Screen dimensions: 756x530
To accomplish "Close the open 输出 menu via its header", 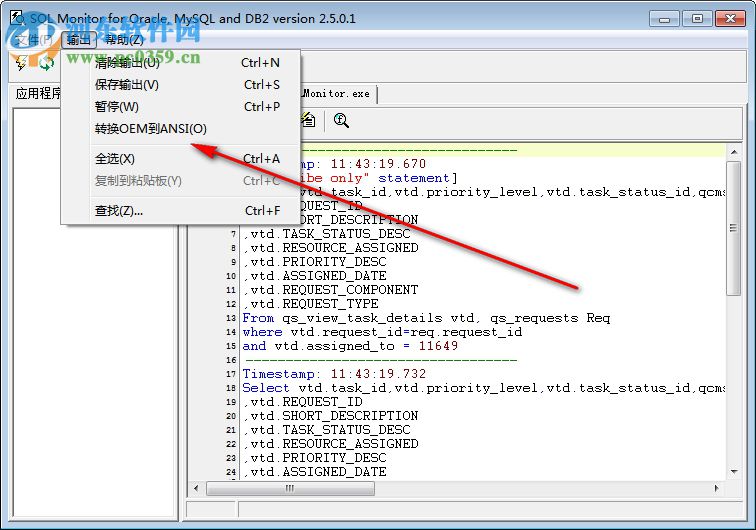I will click(x=79, y=40).
